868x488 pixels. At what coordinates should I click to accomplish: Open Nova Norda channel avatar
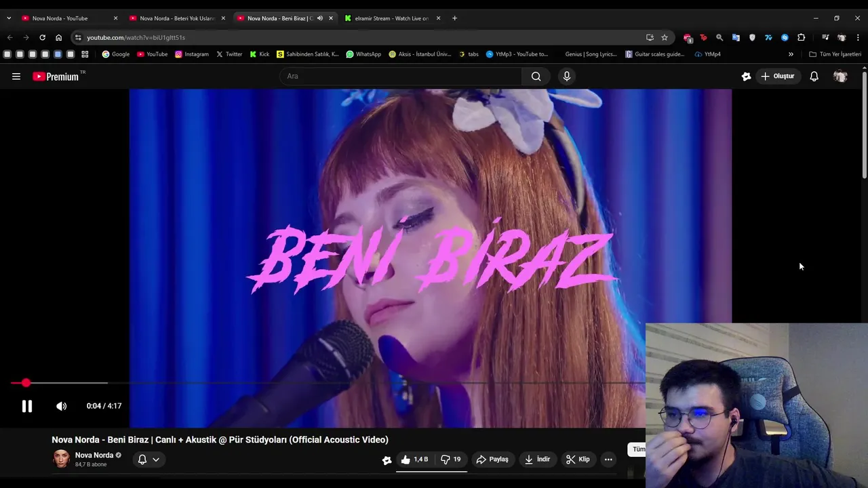pos(61,459)
